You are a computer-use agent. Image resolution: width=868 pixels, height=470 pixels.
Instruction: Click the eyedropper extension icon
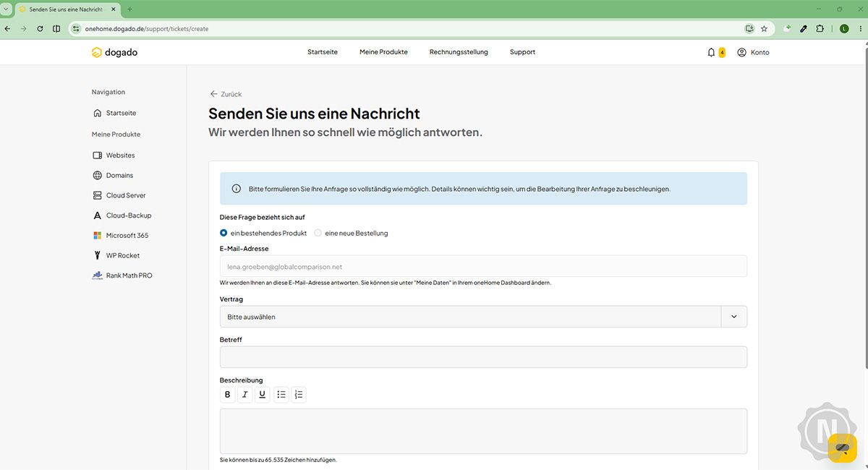pyautogui.click(x=804, y=28)
